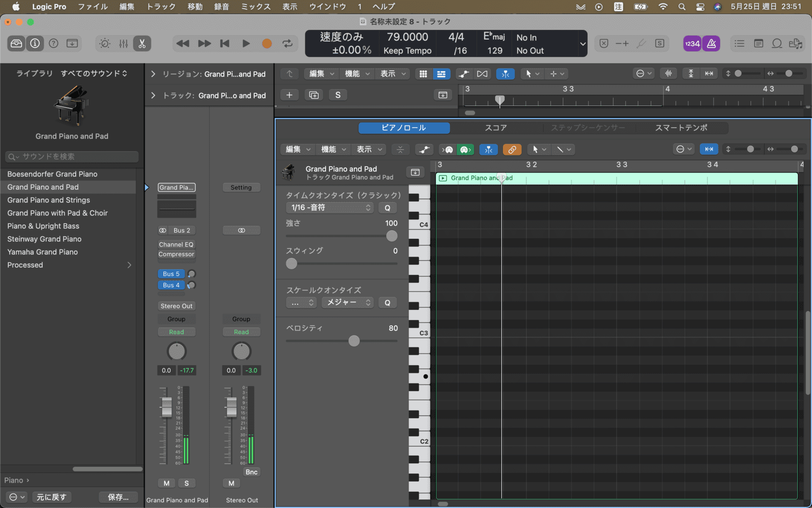This screenshot has width=812, height=508.
Task: Open the Mixer sliders icon
Action: click(x=123, y=44)
